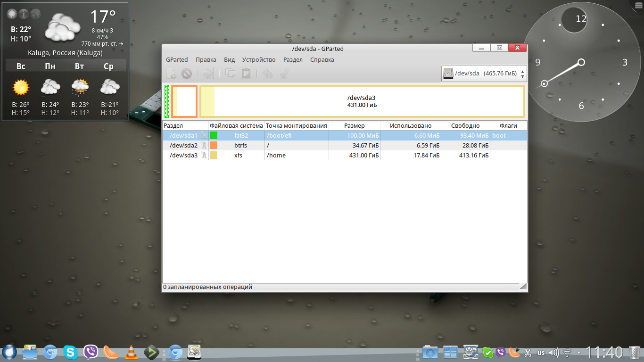Open the Вид menu
The height and width of the screenshot is (362, 644).
(x=229, y=60)
